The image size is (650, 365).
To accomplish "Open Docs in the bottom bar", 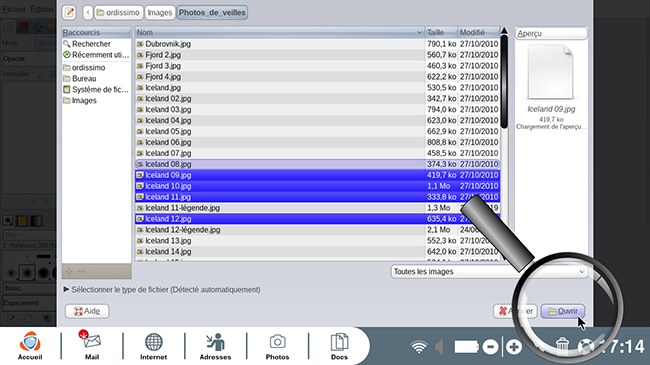I will [x=339, y=346].
